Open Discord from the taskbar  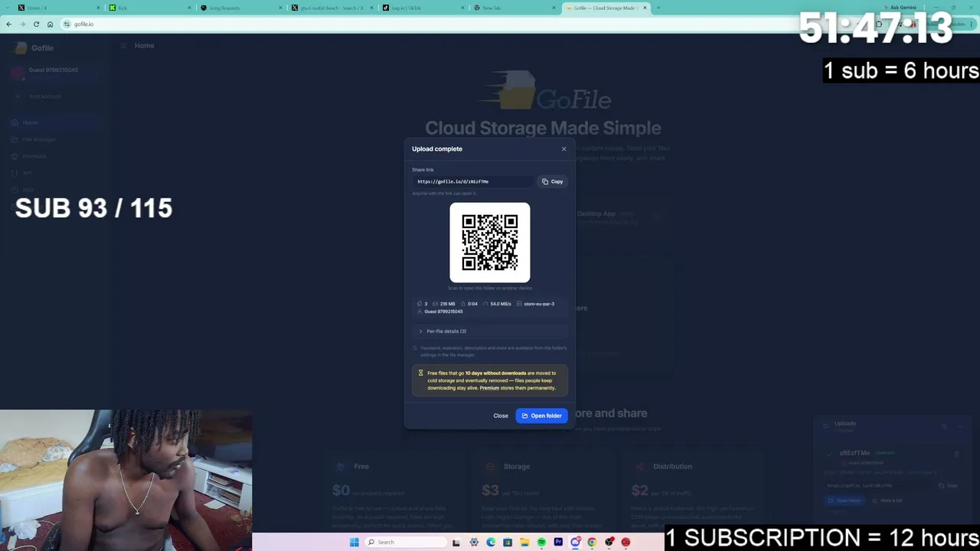pos(575,543)
